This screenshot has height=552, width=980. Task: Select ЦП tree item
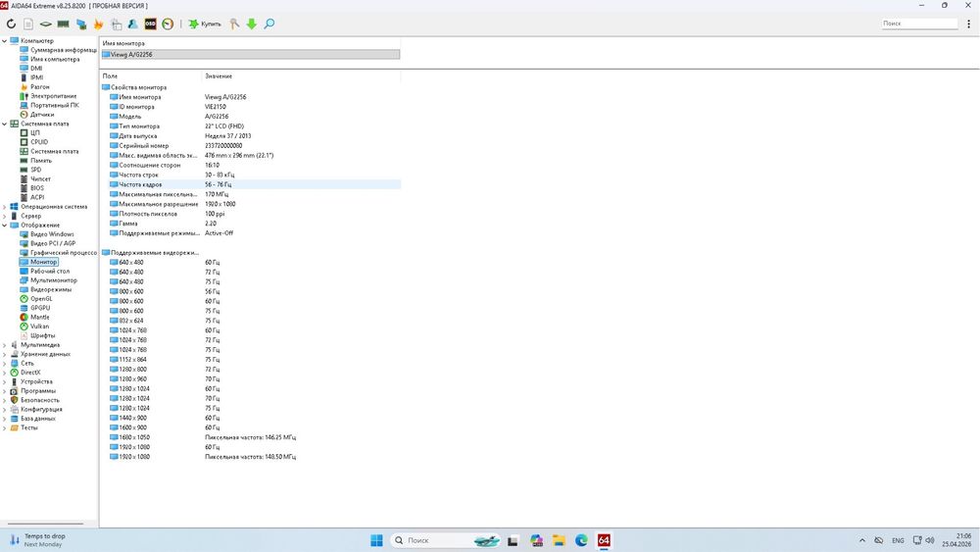(30, 132)
